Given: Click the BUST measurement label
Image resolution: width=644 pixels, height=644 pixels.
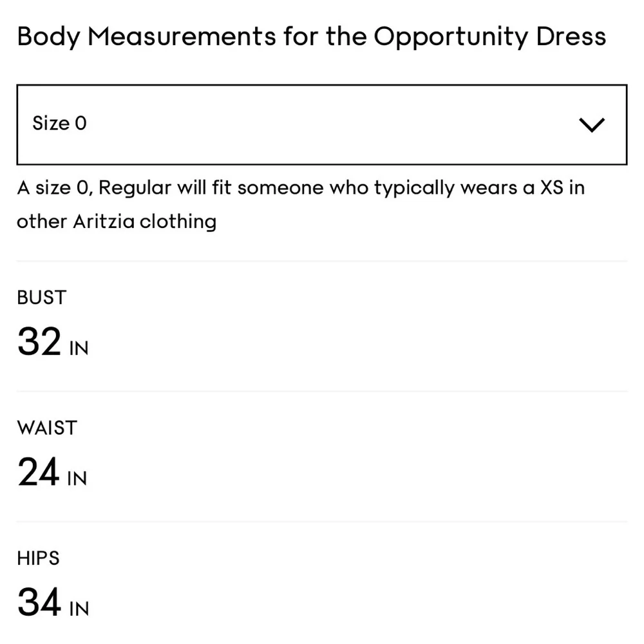Looking at the screenshot, I should pos(41,297).
